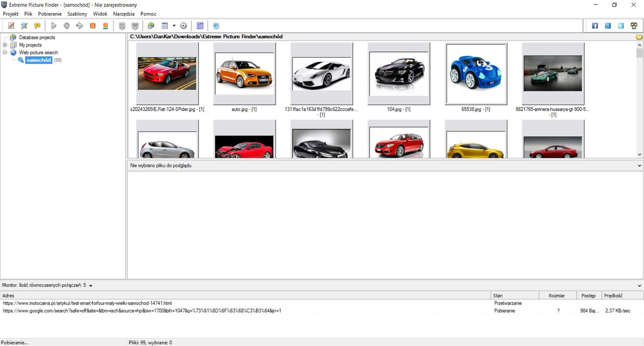
Task: Click the destination folder path text
Action: (206, 37)
